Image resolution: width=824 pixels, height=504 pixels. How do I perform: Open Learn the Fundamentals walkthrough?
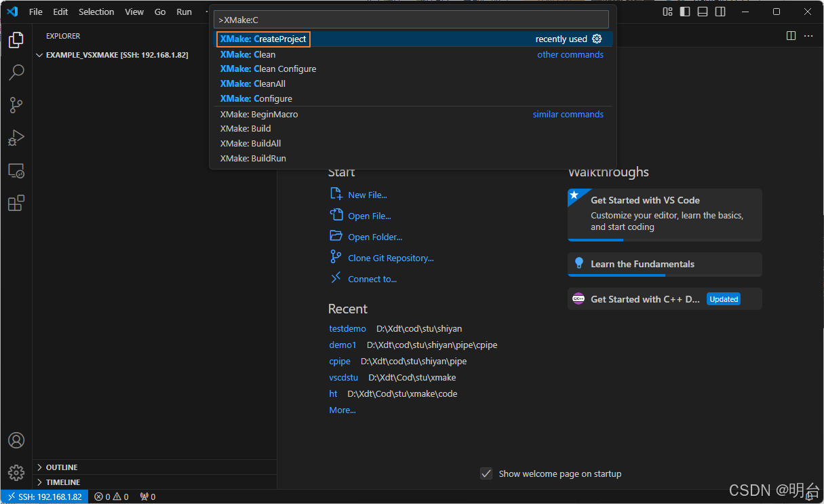click(665, 265)
